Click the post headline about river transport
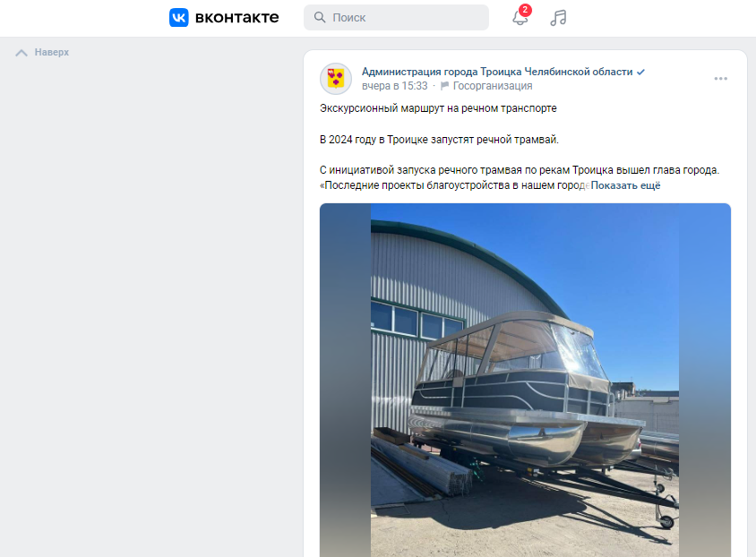Viewport: 756px width, 557px height. pos(438,108)
